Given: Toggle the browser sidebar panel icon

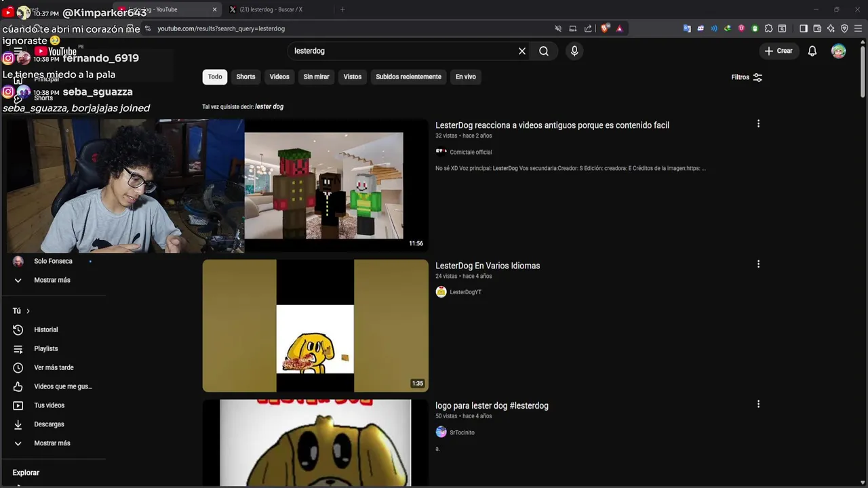Looking at the screenshot, I should click(804, 28).
